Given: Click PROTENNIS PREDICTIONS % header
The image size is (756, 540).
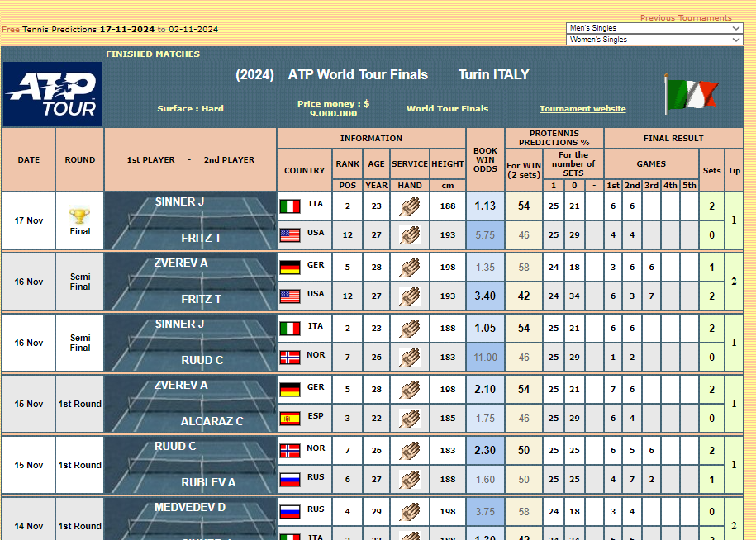Looking at the screenshot, I should [554, 138].
